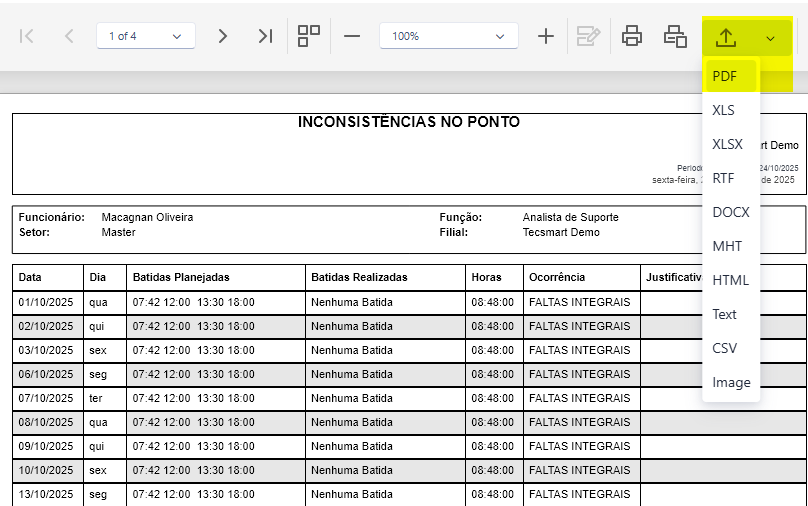Pick MHT export option

(x=730, y=246)
